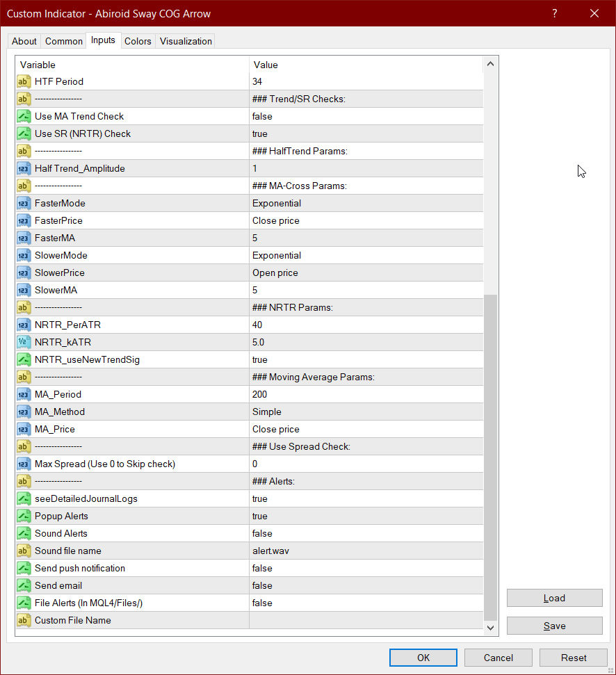Click the NRTR_kATR value 5.0
The width and height of the screenshot is (616, 675).
pos(366,342)
